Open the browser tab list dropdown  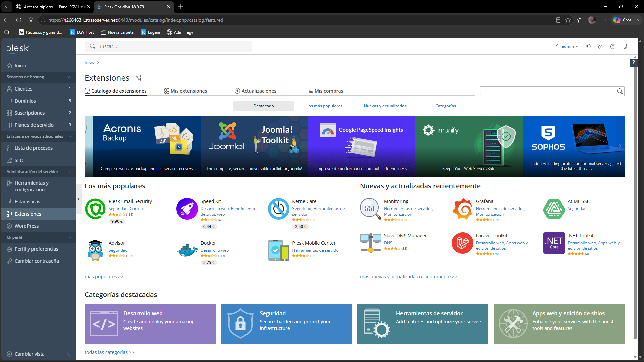point(6,7)
